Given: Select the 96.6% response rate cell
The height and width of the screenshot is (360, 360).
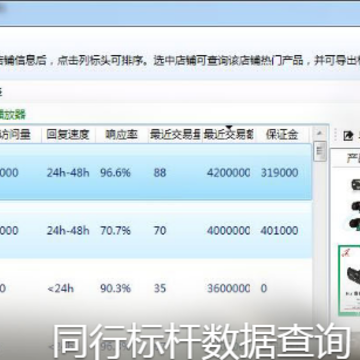Looking at the screenshot, I should click(x=115, y=173).
